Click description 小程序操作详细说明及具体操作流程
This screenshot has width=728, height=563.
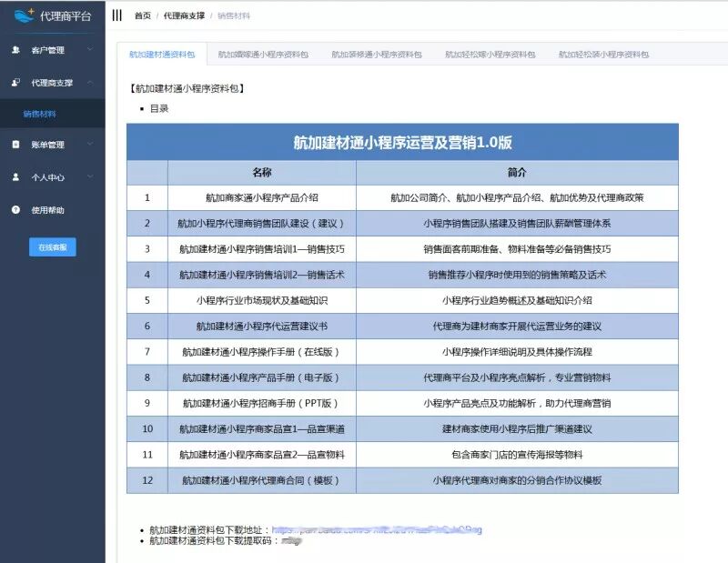tap(517, 352)
